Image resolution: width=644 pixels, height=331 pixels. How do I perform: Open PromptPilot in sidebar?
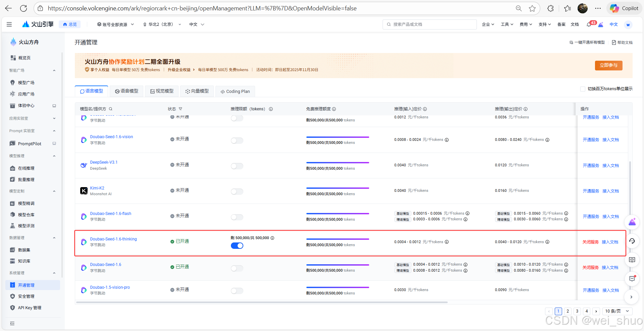(30, 144)
